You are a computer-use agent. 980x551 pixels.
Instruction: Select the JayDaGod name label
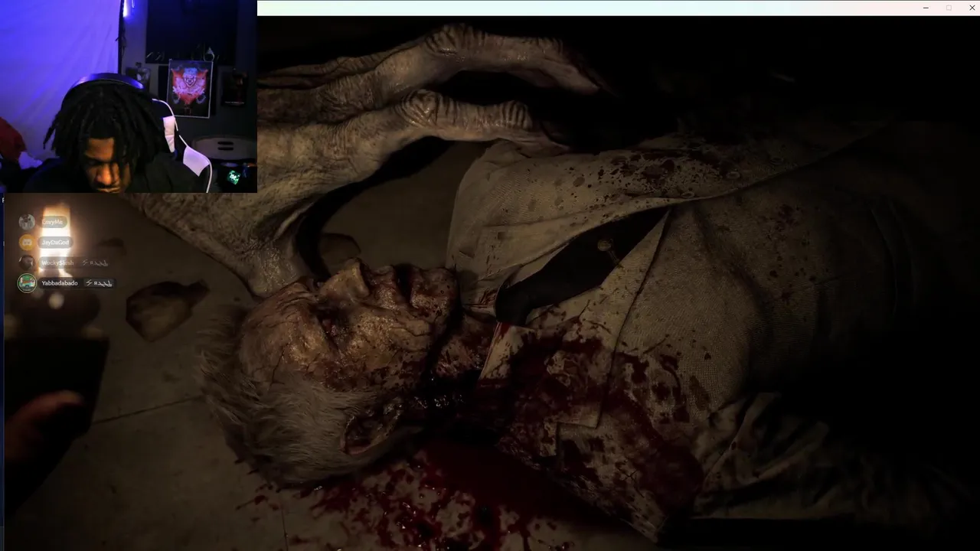(x=56, y=243)
